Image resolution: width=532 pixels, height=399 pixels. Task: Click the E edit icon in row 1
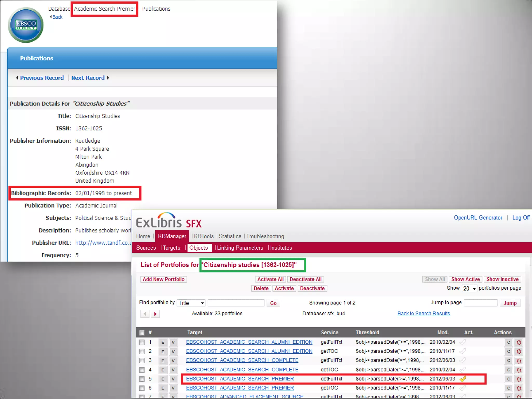pyautogui.click(x=163, y=342)
